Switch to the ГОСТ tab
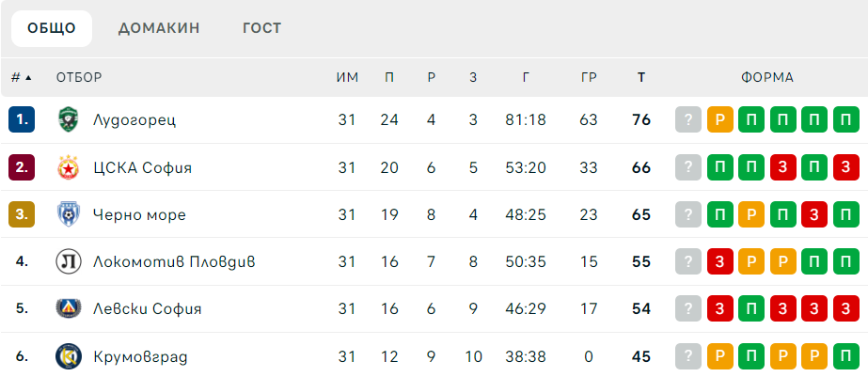Viewport: 868px width, 377px height. click(x=261, y=28)
